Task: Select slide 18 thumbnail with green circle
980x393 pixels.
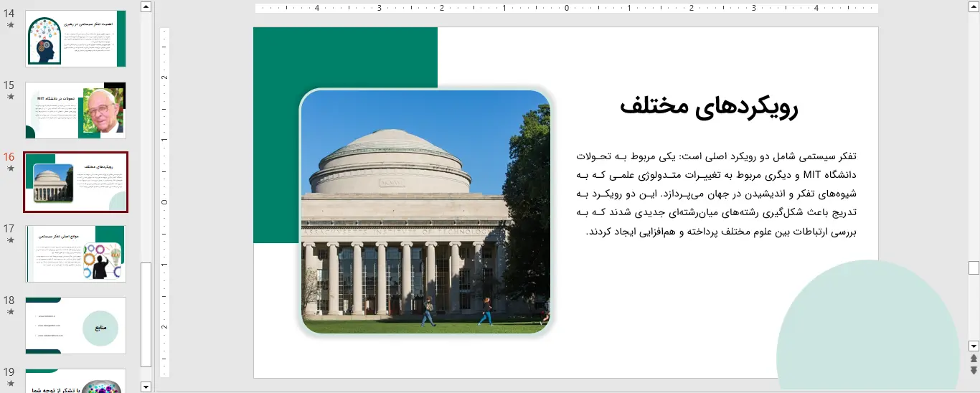Action: (x=75, y=326)
